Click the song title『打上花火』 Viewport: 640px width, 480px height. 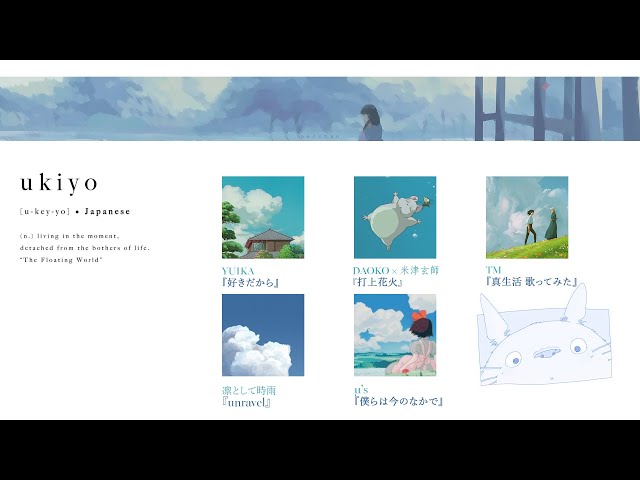(x=378, y=282)
